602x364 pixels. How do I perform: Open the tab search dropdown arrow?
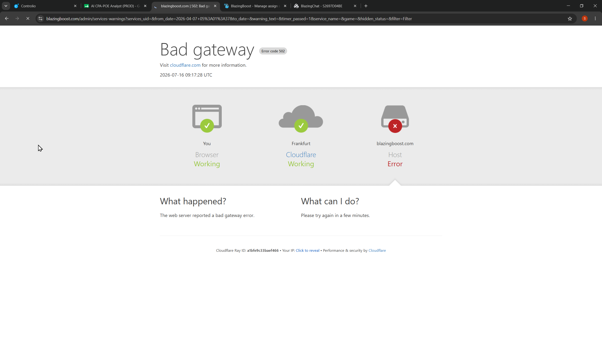(6, 6)
